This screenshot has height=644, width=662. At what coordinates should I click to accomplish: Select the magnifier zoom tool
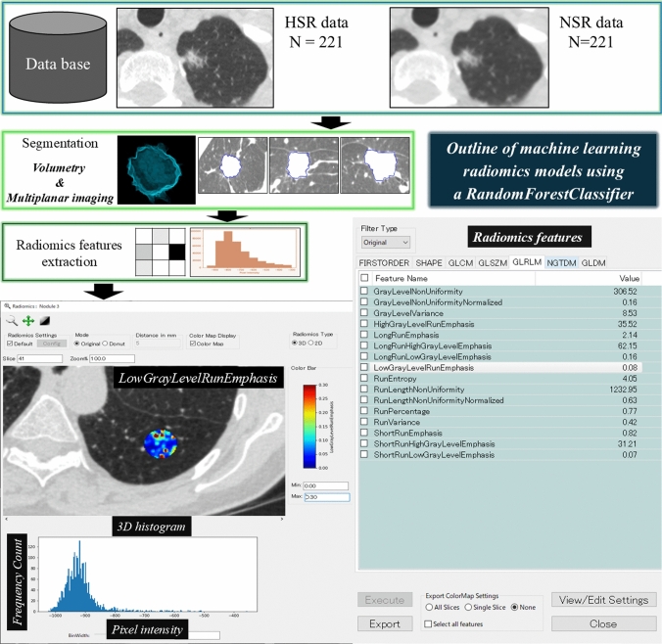12,321
